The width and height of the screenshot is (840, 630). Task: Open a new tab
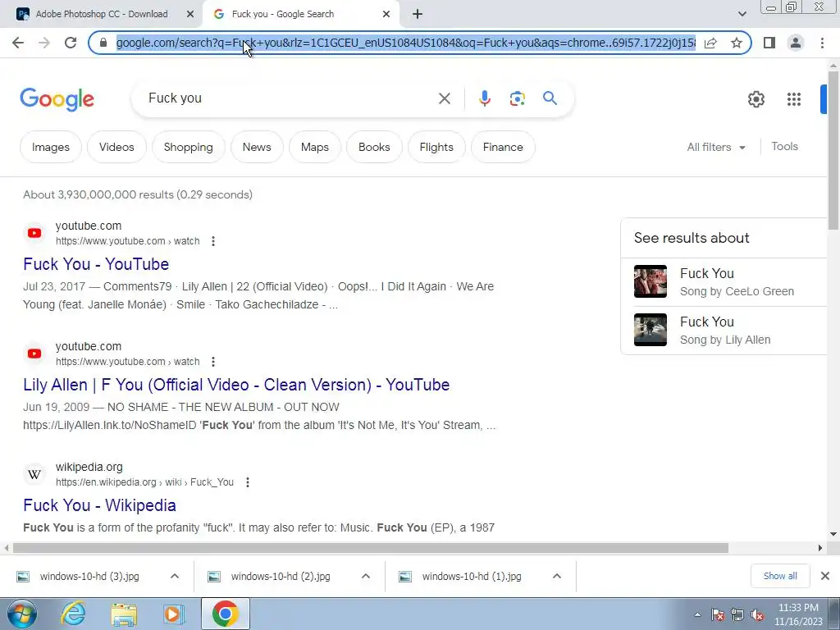(418, 15)
